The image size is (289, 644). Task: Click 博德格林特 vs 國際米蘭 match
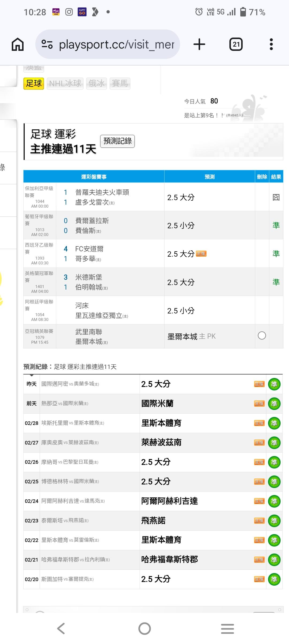point(70,481)
